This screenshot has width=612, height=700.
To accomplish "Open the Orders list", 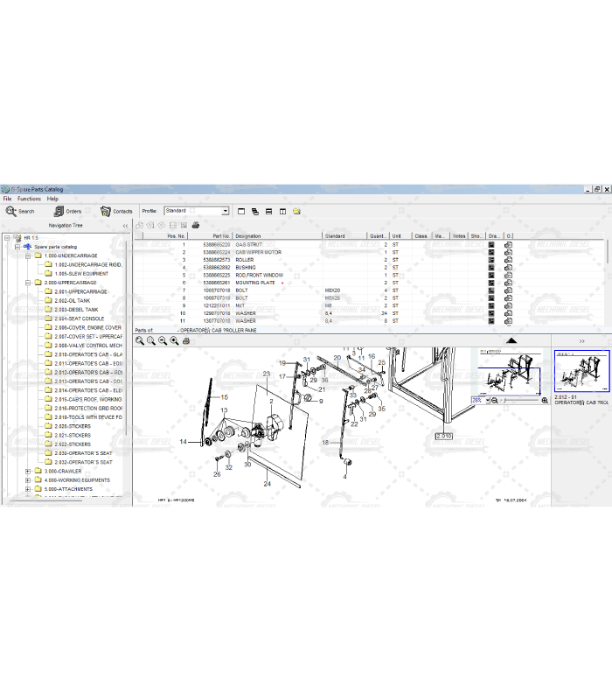I will coord(67,211).
